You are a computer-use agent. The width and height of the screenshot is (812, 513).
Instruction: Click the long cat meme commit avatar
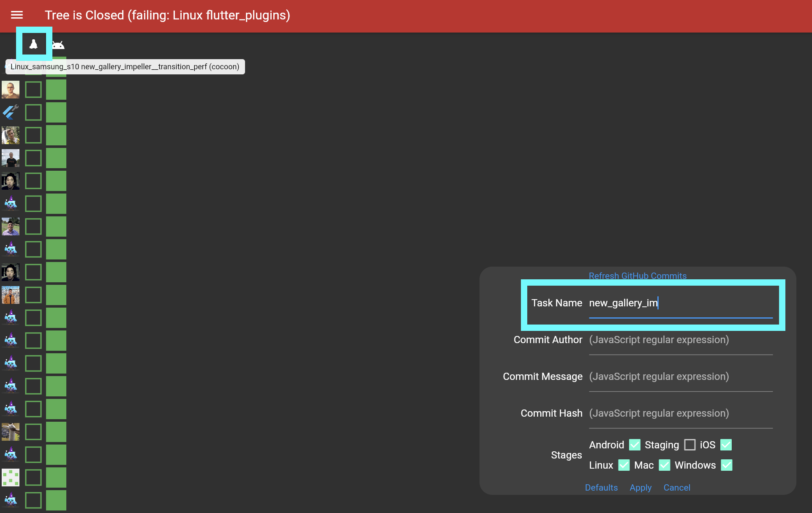(11, 432)
